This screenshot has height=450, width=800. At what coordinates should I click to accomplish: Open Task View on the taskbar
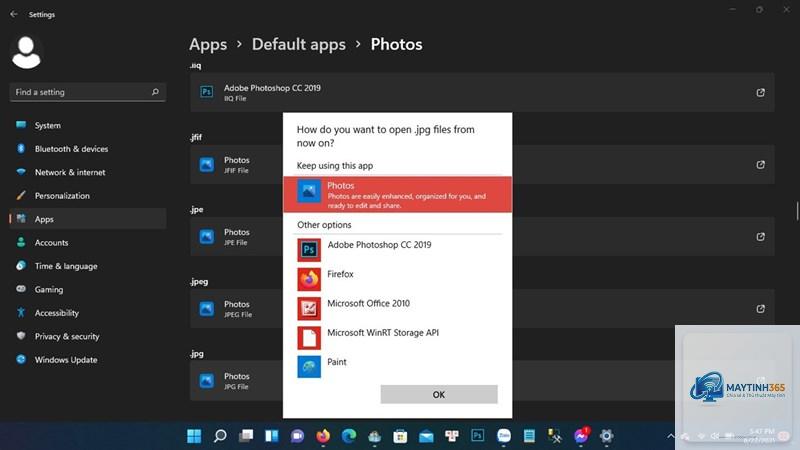click(x=246, y=436)
